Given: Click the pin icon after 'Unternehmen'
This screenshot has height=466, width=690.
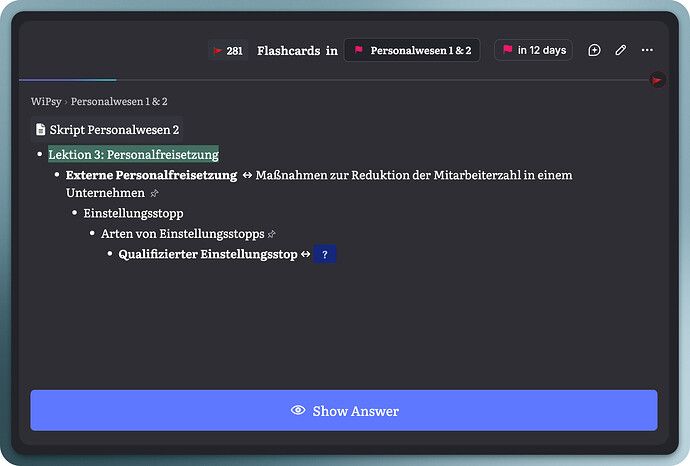Looking at the screenshot, I should [x=154, y=193].
